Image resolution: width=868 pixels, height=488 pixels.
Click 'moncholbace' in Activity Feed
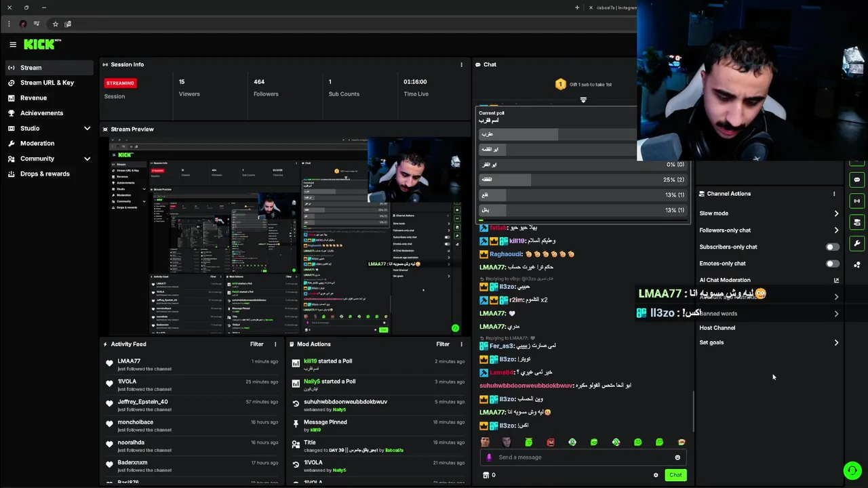(135, 422)
